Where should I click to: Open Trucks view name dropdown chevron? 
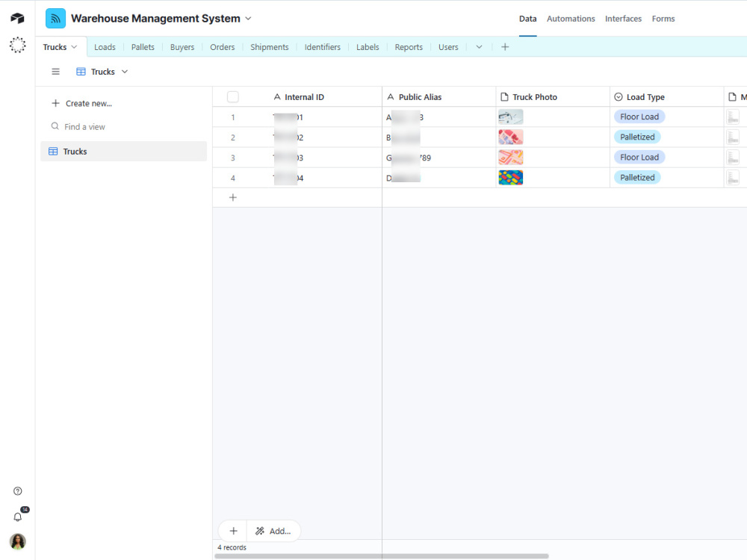tap(125, 72)
